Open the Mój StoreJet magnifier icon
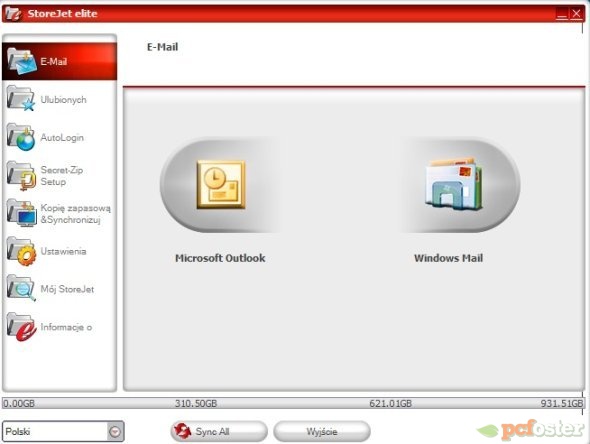 click(x=21, y=288)
